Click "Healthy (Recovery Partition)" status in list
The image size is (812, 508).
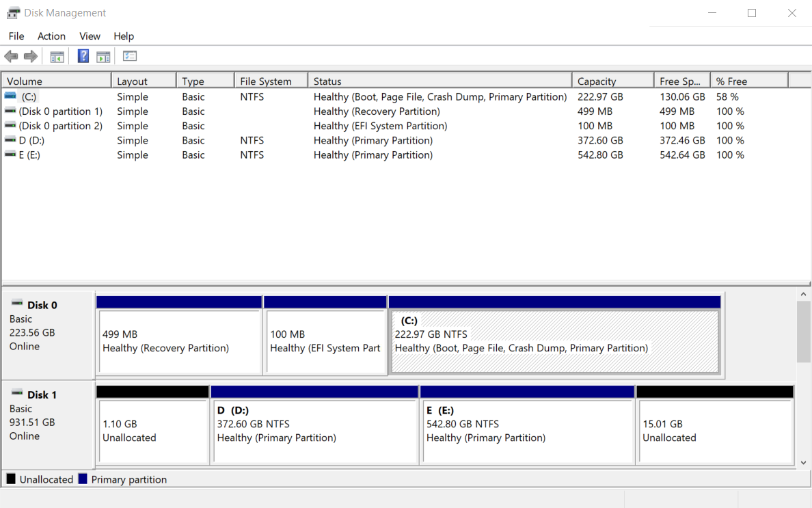(377, 111)
